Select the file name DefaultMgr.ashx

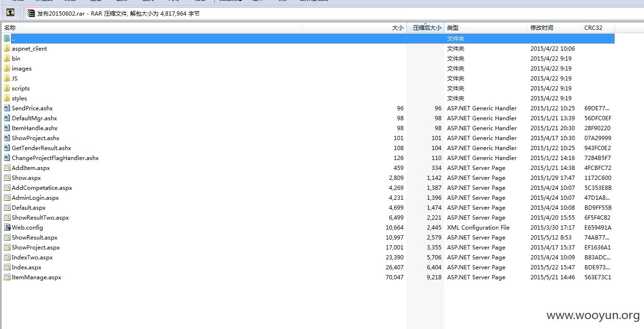point(34,118)
